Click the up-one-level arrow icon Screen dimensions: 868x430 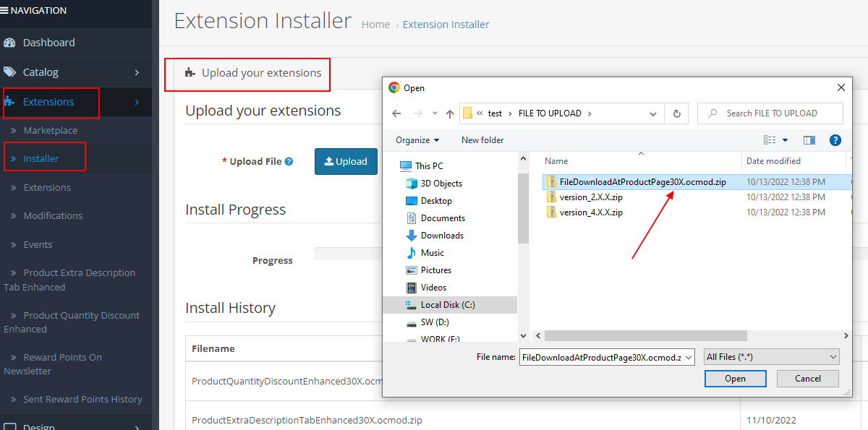(450, 113)
